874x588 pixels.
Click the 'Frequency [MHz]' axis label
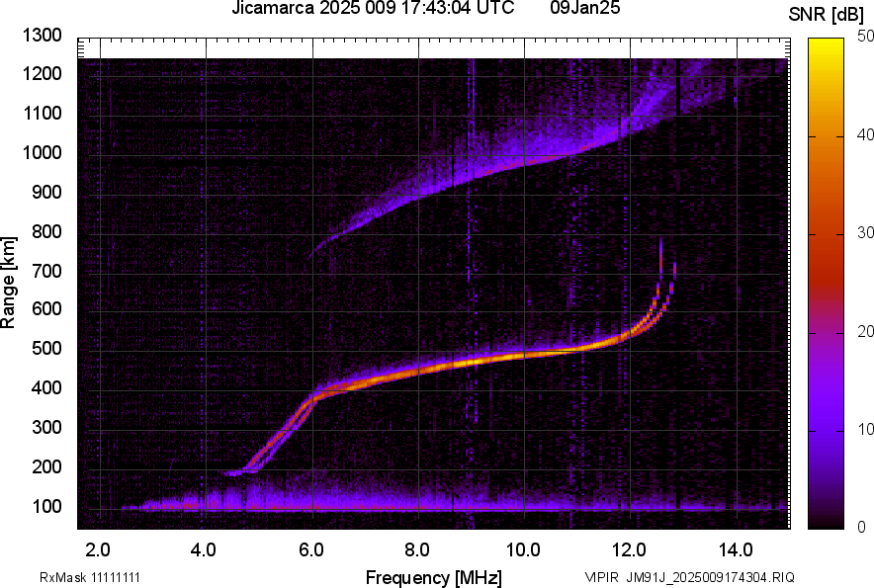pyautogui.click(x=434, y=577)
